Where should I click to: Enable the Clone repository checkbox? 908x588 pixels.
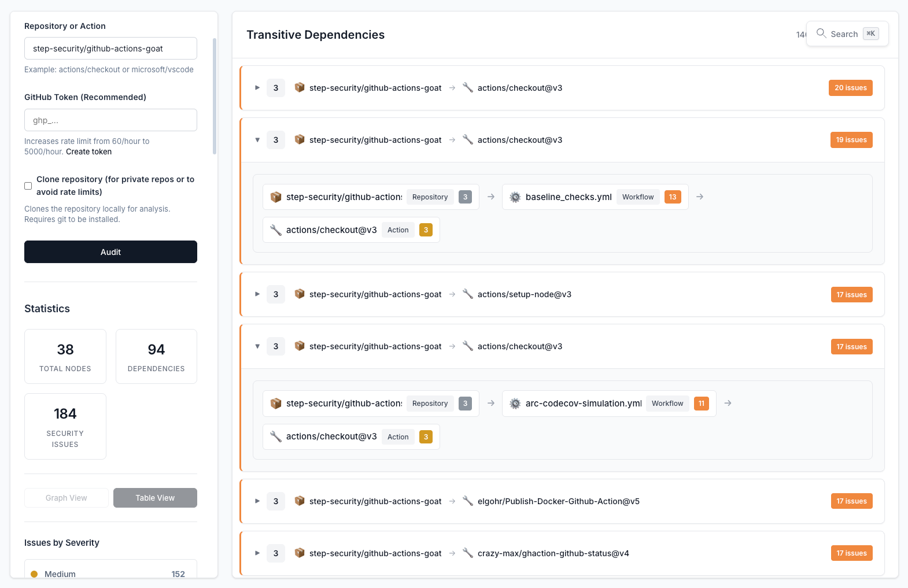28,186
